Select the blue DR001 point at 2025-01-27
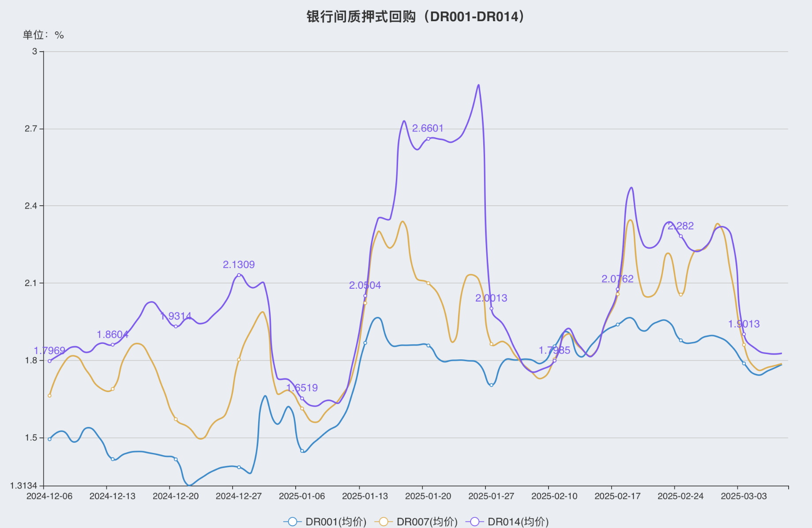812x528 pixels. (491, 385)
